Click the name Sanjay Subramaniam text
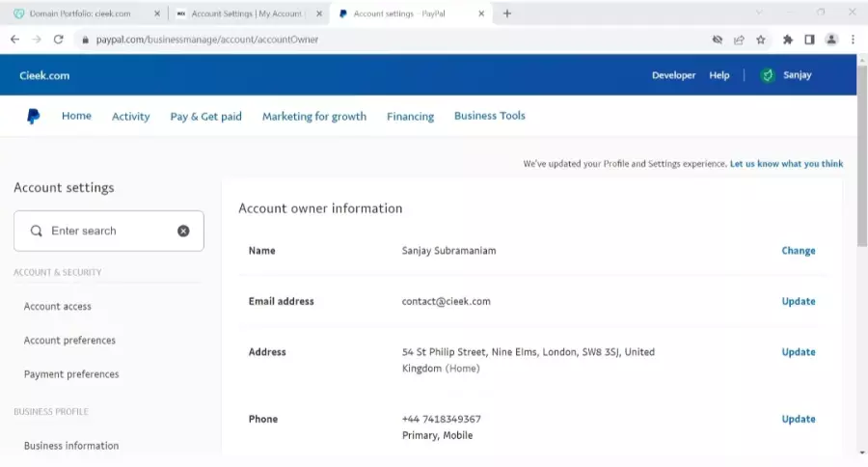The width and height of the screenshot is (868, 467). click(x=448, y=251)
